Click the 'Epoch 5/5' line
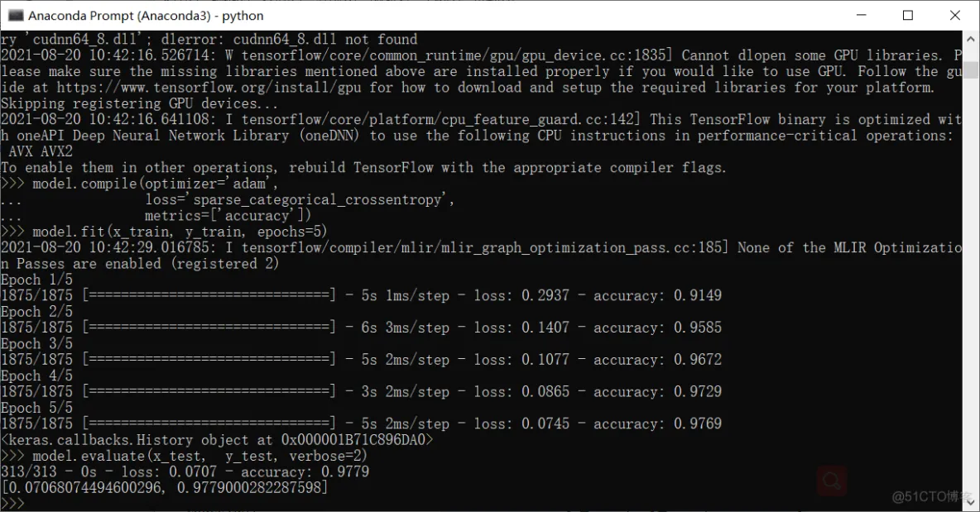Image resolution: width=980 pixels, height=512 pixels. [37, 408]
